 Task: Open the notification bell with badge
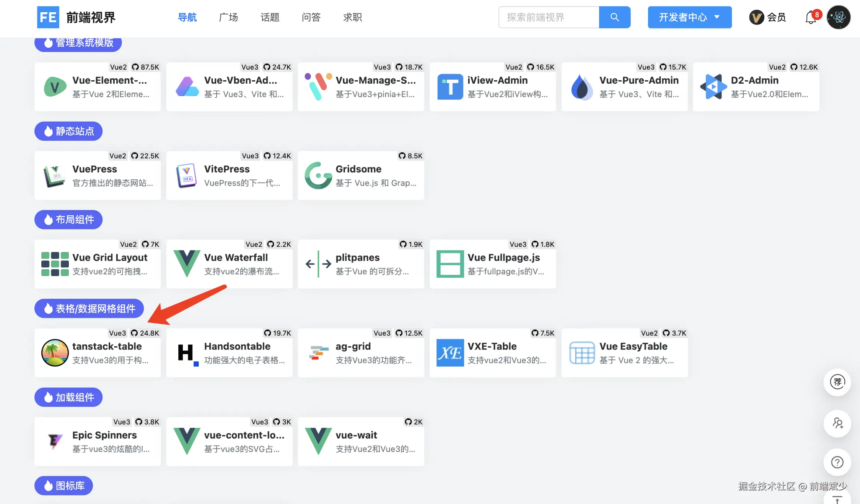point(811,17)
